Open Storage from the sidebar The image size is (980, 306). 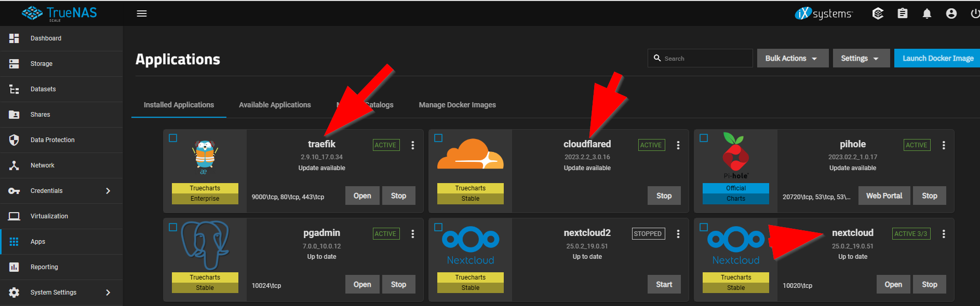pyautogui.click(x=61, y=64)
